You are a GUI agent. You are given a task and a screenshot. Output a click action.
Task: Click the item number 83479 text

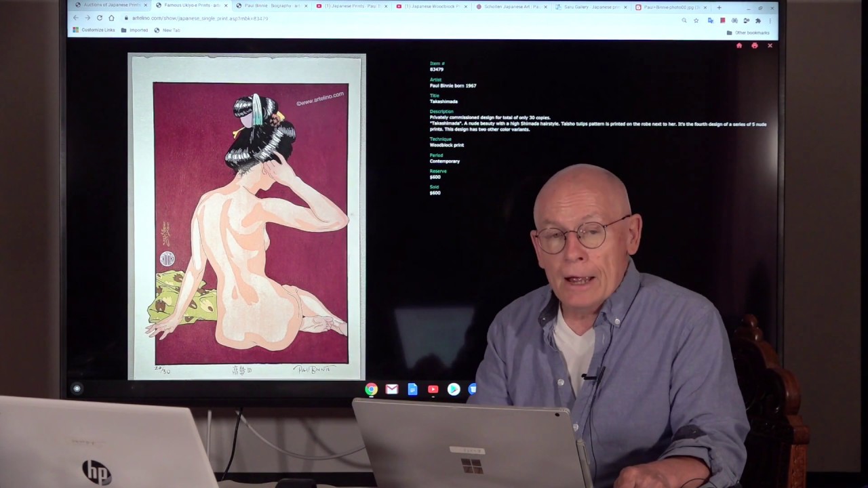(437, 69)
